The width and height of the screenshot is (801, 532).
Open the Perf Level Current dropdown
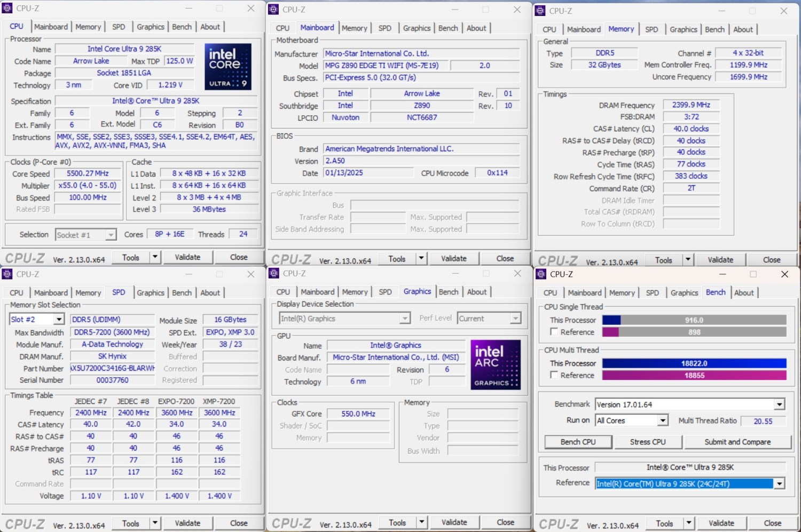(515, 319)
